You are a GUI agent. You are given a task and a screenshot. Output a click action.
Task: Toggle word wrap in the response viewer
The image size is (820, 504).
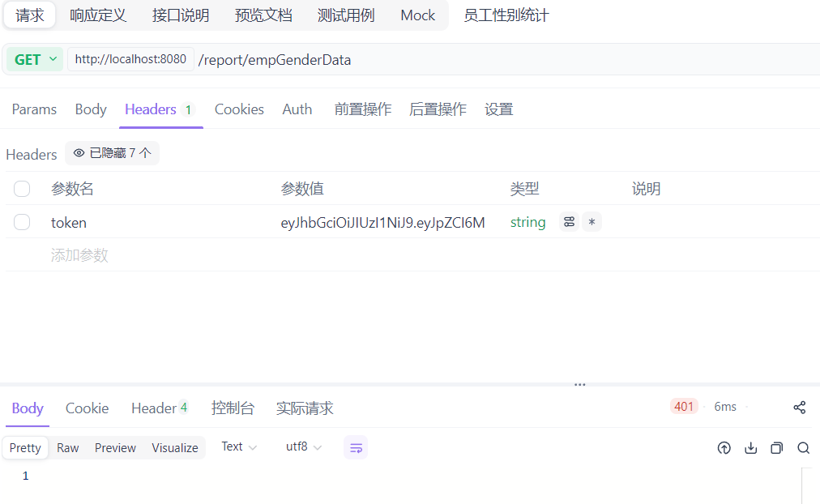coord(356,447)
